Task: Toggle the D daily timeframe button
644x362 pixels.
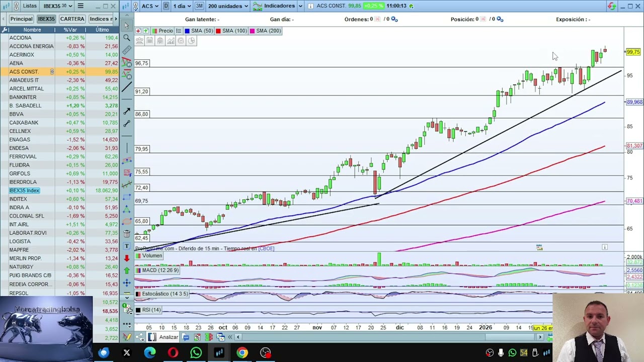Action: point(166,6)
